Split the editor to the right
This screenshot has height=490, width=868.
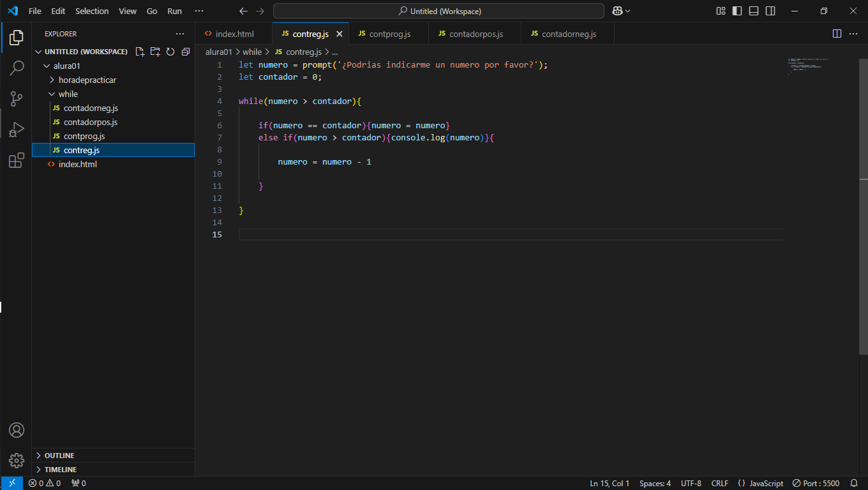(x=837, y=34)
